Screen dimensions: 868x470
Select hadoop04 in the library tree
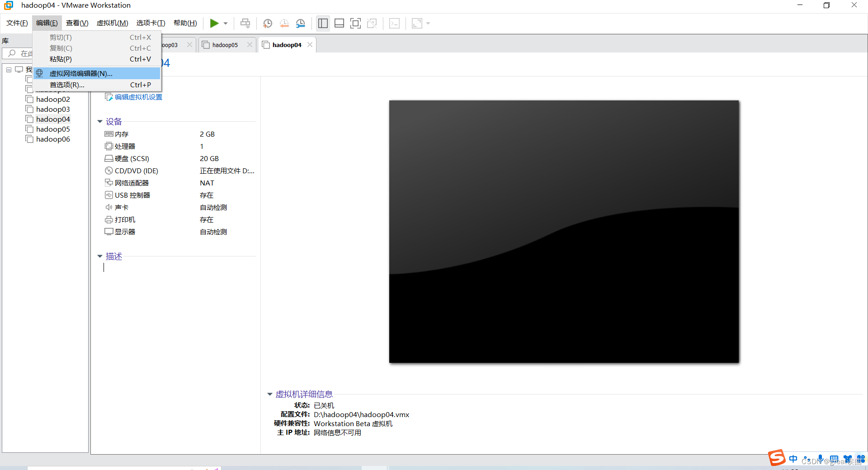(x=53, y=119)
